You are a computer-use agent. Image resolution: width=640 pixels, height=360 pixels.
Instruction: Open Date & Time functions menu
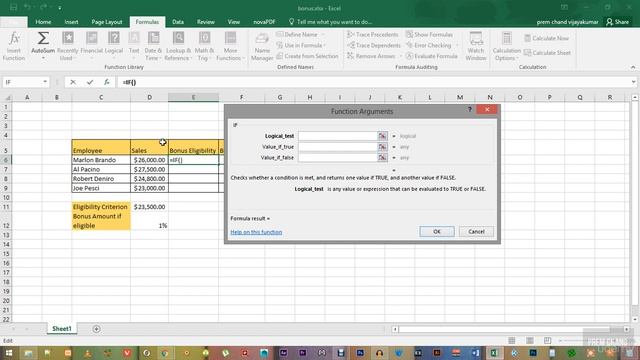153,46
